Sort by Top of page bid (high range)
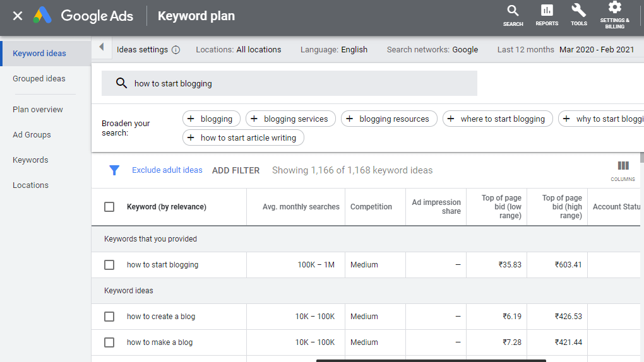The image size is (644, 362). [x=563, y=207]
